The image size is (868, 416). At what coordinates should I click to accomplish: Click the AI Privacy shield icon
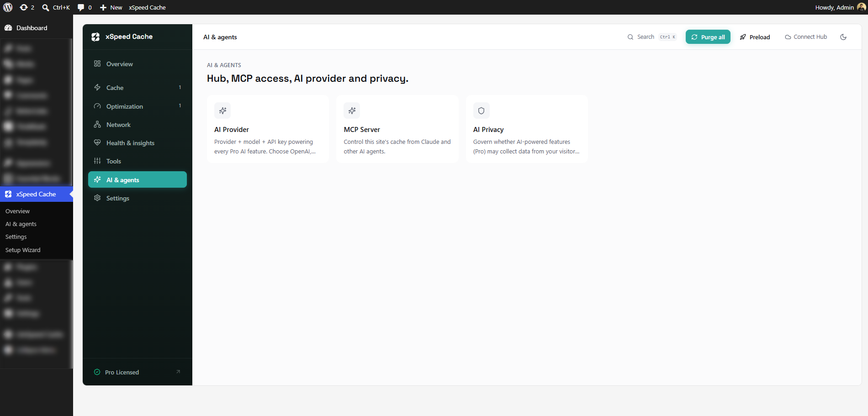pos(481,111)
